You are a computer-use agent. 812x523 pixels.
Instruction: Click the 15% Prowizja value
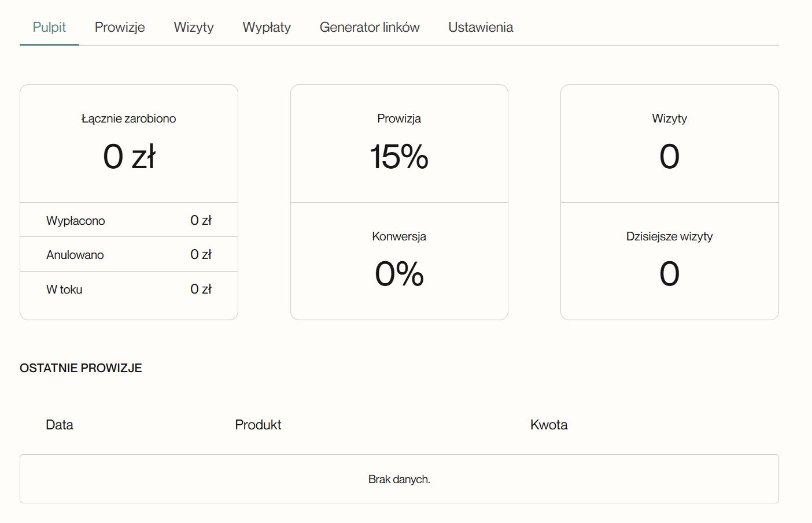coord(399,157)
